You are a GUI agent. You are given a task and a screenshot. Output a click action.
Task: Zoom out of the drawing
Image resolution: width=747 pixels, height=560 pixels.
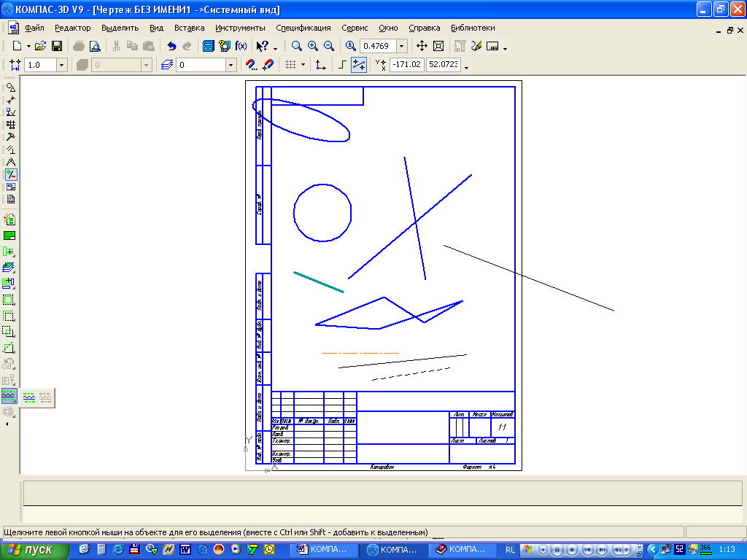[x=329, y=46]
